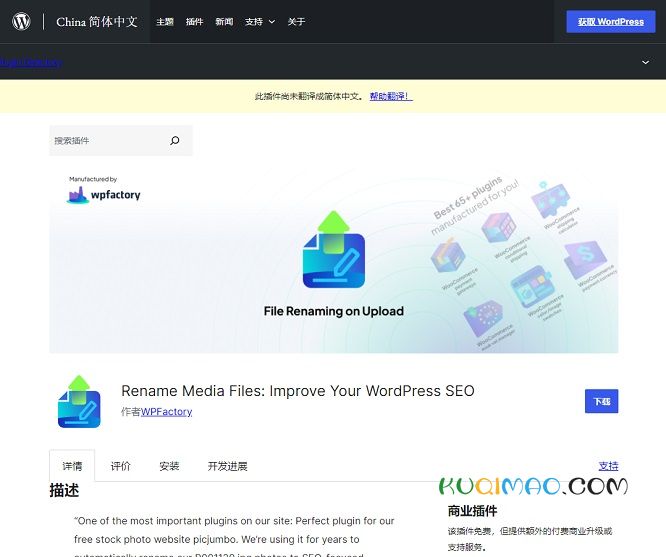Click the 帮助翻译 link

(x=391, y=96)
